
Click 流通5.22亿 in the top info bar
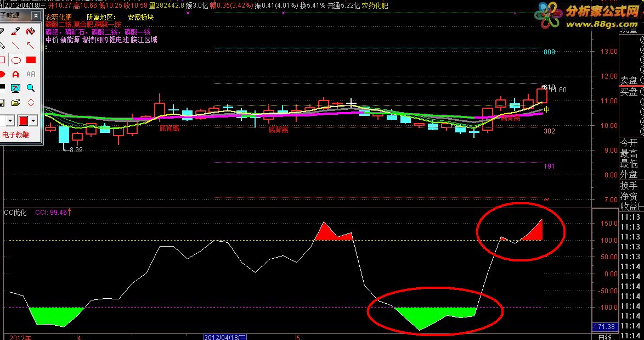coord(343,5)
